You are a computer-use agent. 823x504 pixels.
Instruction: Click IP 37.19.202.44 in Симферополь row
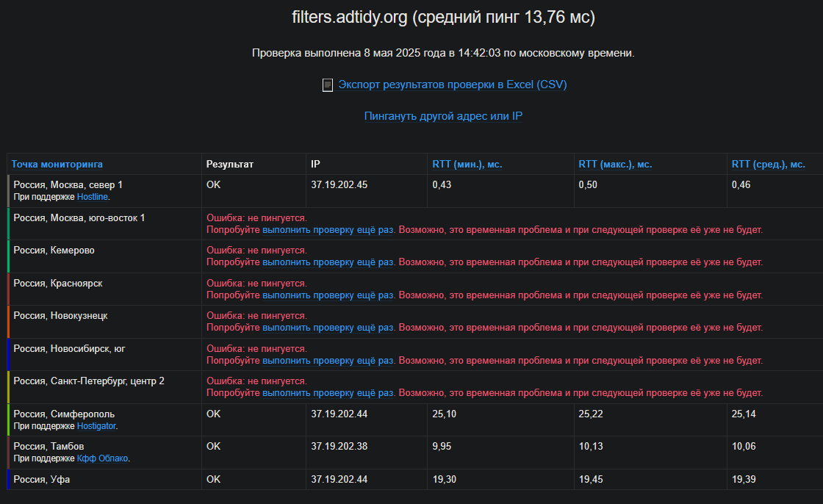coord(339,414)
